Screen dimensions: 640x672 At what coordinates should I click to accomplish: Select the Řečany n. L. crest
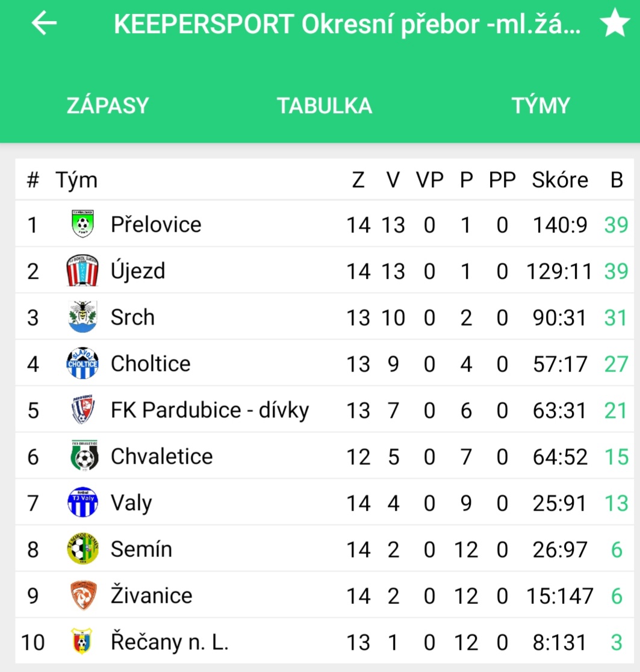tap(82, 641)
